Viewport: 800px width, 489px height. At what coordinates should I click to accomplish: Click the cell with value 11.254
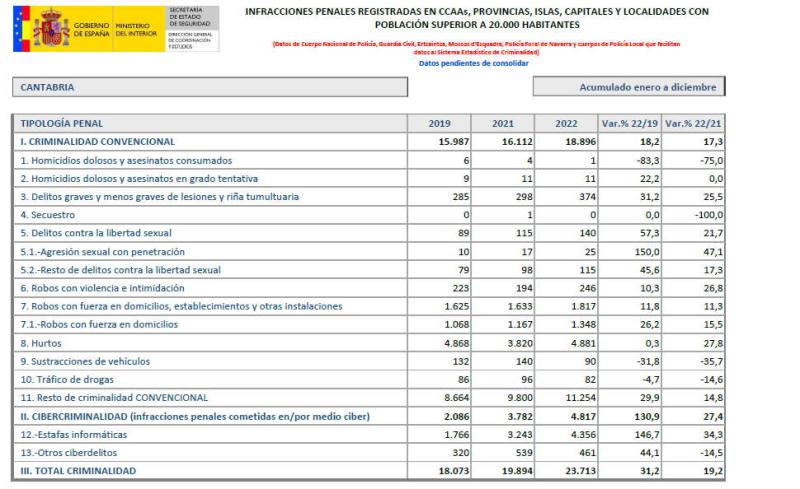[566, 398]
